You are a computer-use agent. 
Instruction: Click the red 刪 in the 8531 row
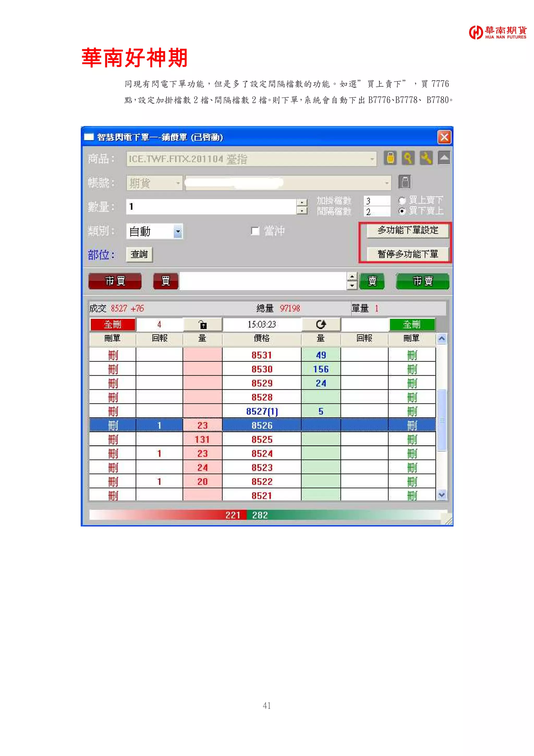[x=113, y=355]
